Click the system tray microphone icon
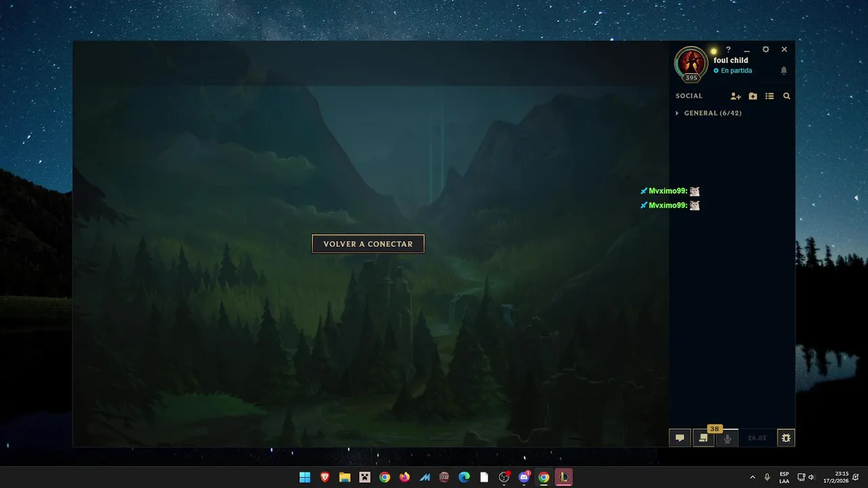 click(767, 477)
